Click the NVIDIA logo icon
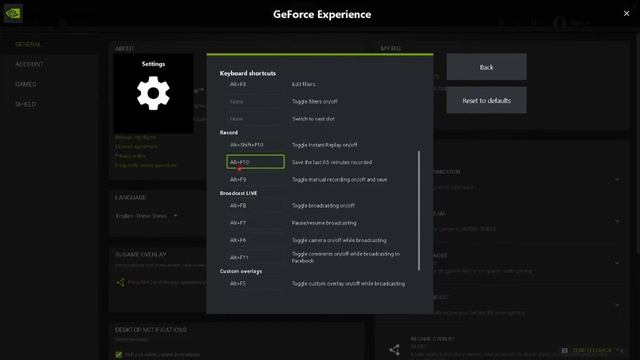Image resolution: width=640 pixels, height=360 pixels. pyautogui.click(x=13, y=13)
